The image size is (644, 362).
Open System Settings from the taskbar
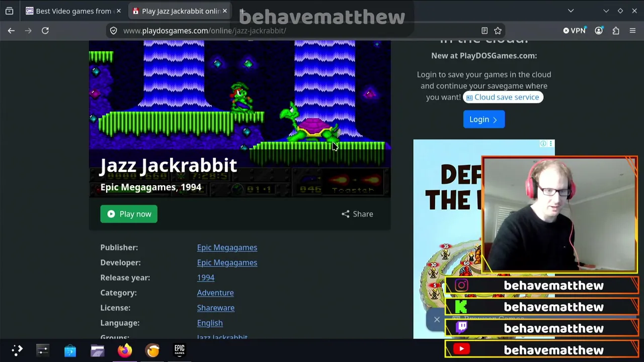[43, 350]
